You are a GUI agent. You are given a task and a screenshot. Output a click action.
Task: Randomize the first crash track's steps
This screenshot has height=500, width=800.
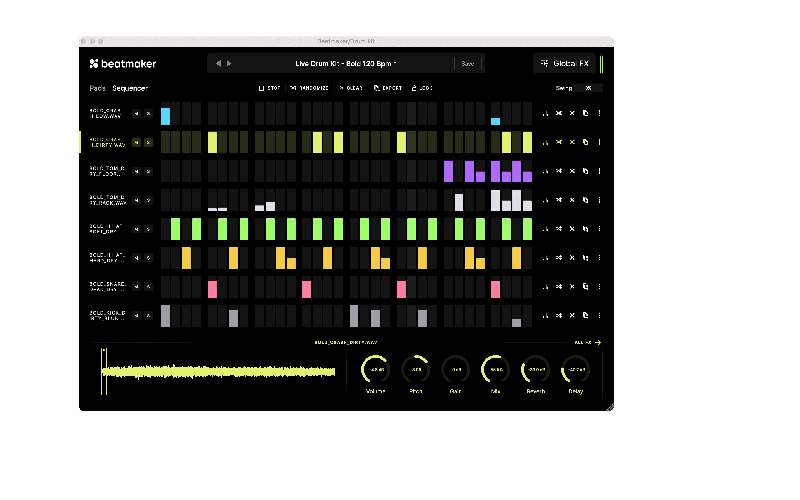[x=559, y=114]
